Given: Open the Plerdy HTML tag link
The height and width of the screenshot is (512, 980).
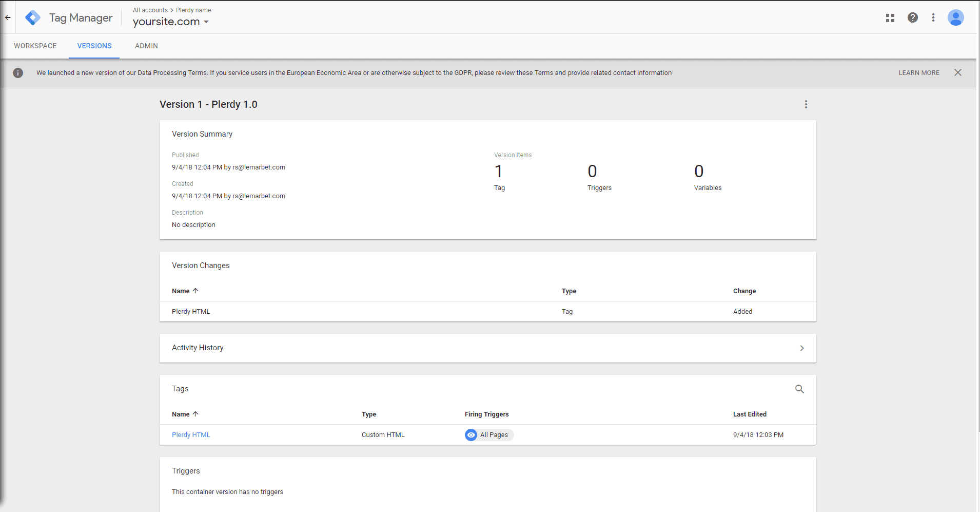Looking at the screenshot, I should click(x=191, y=435).
